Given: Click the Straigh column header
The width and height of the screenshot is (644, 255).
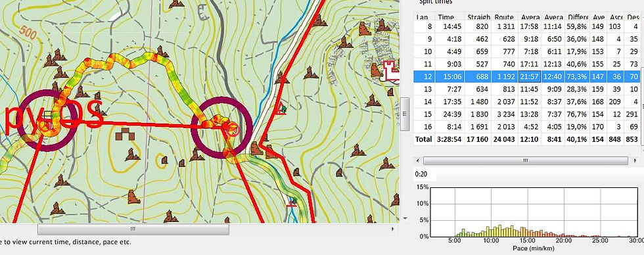Looking at the screenshot, I should coord(478,17).
